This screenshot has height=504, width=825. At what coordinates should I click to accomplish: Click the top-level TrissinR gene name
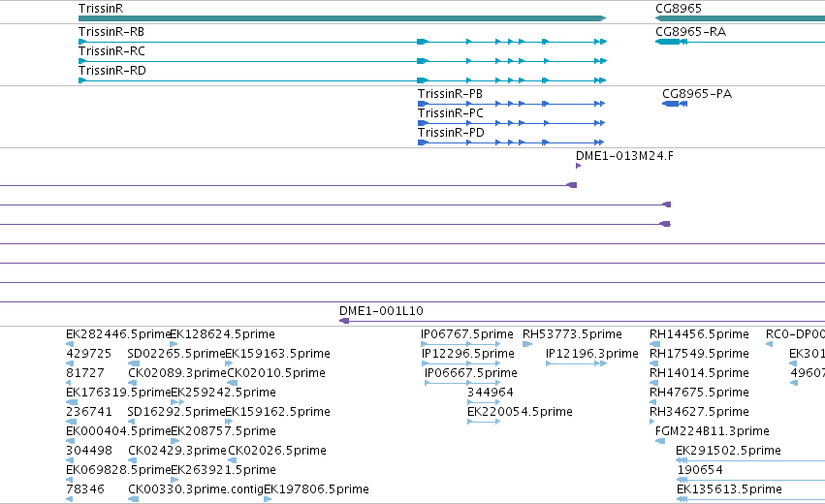[x=101, y=9]
